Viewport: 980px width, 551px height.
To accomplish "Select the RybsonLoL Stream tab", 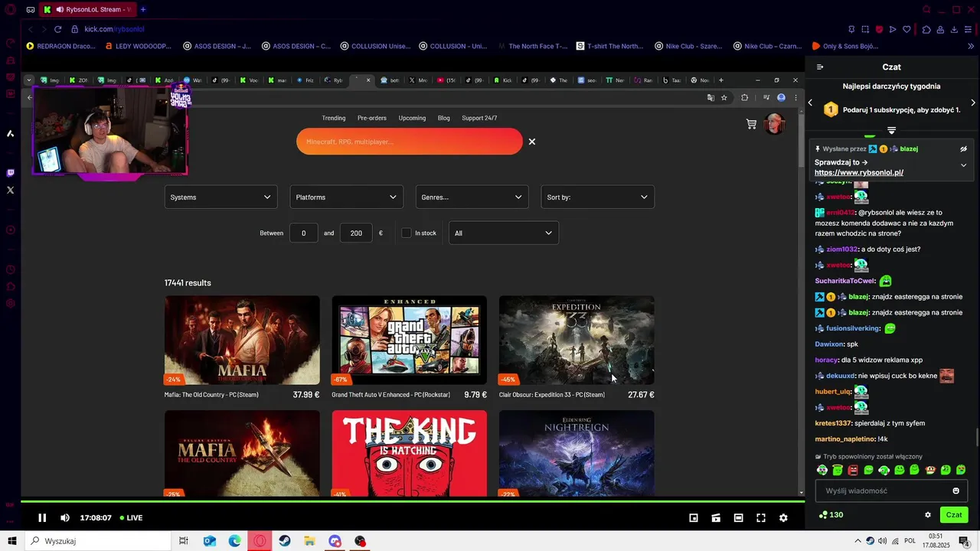I will (89, 10).
